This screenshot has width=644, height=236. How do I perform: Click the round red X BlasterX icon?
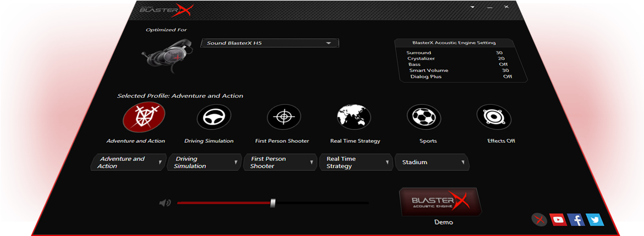[x=540, y=220]
